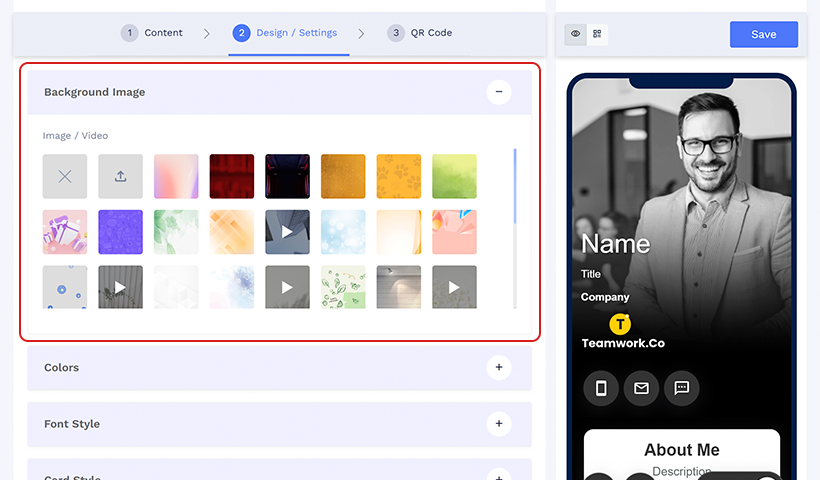The width and height of the screenshot is (820, 480).
Task: Choose the gray with blue circles background
Action: tap(65, 287)
